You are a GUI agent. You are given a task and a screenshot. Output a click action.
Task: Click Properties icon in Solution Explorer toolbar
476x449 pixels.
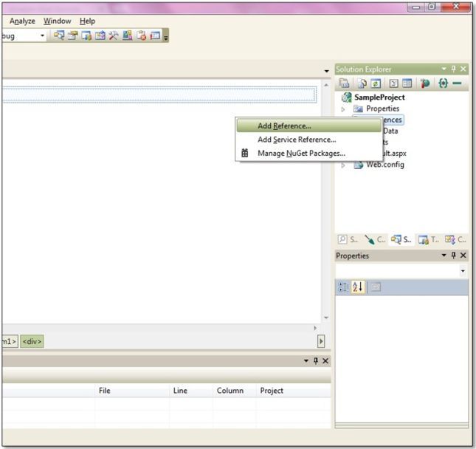pyautogui.click(x=344, y=83)
